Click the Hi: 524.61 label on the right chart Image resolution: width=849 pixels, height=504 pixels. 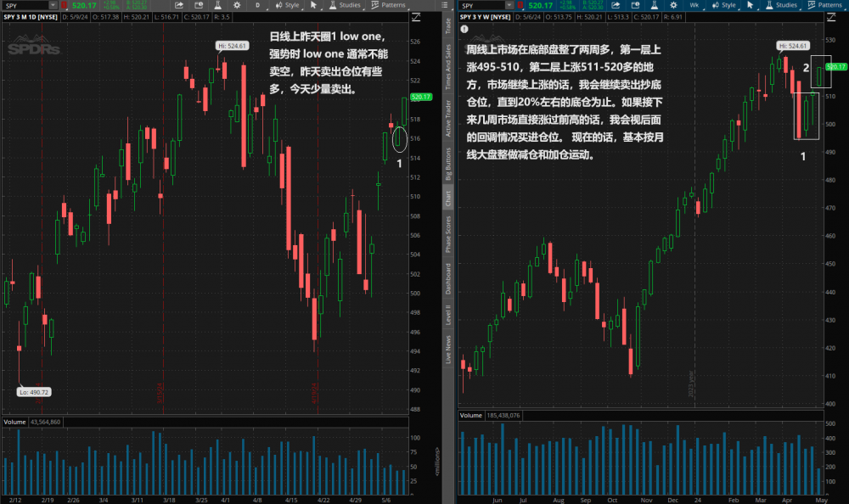(x=793, y=46)
